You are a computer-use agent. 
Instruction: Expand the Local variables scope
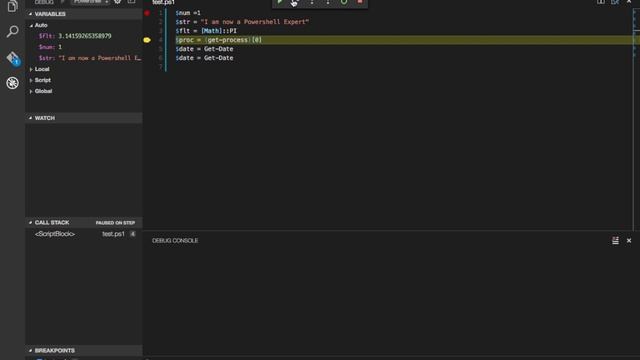pyautogui.click(x=84, y=69)
